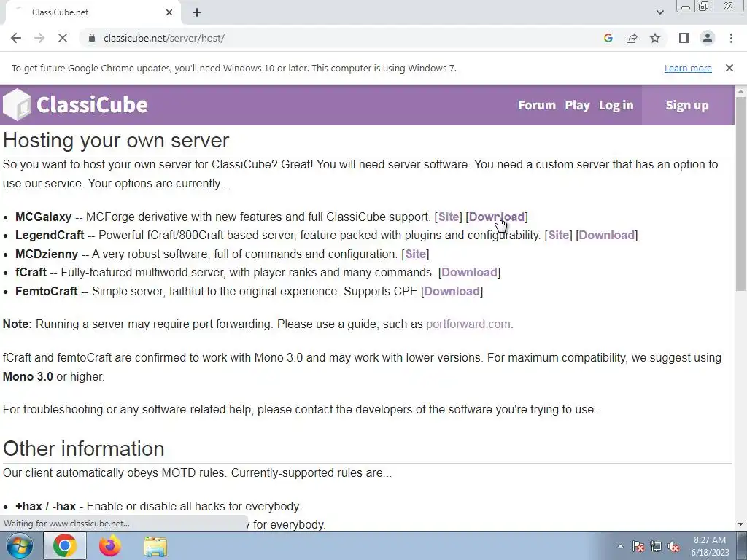Click the MCGalaxy Download link

496,217
